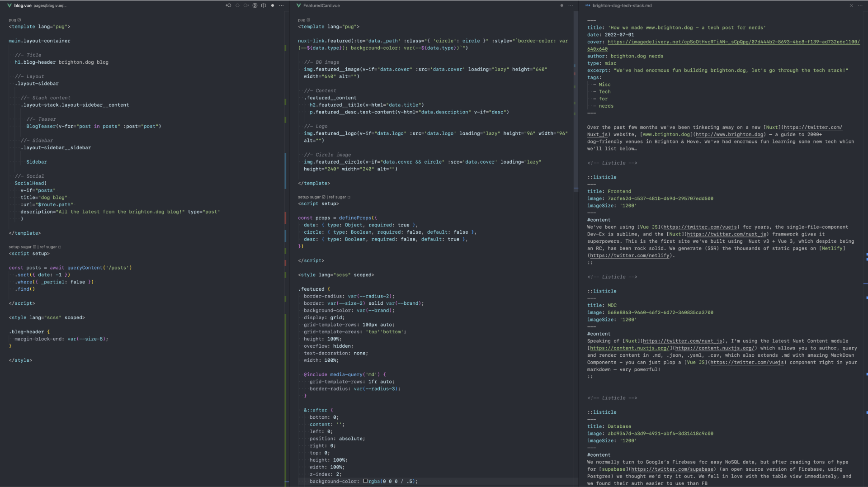
Task: Switch to the FeaturedCard.vue tab
Action: 321,5
